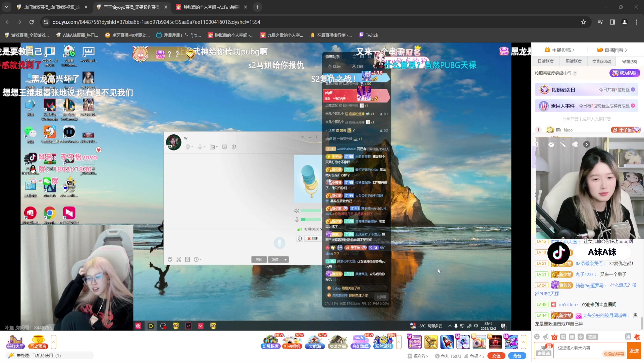Click the browser address bar URL
The width and height of the screenshot is (644, 362).
156,22
